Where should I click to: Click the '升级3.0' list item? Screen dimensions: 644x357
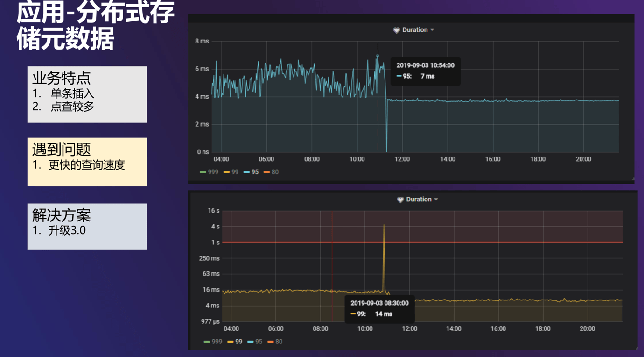[x=67, y=230]
